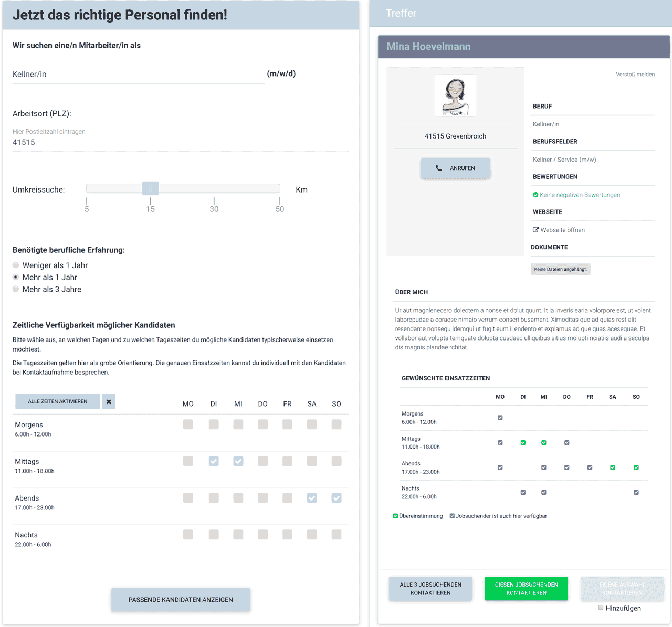The width and height of the screenshot is (672, 627).
Task: Click the X icon to clear all times
Action: coord(109,401)
